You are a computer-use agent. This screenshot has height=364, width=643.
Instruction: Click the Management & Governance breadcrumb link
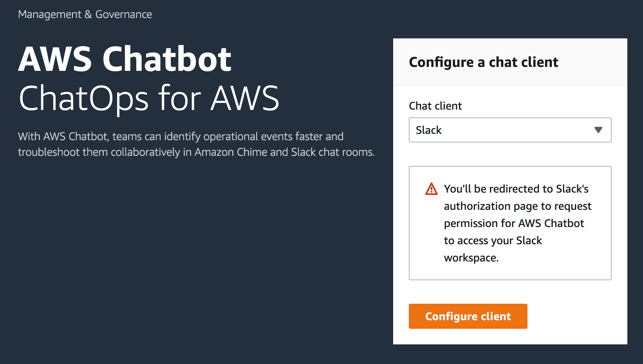click(85, 14)
